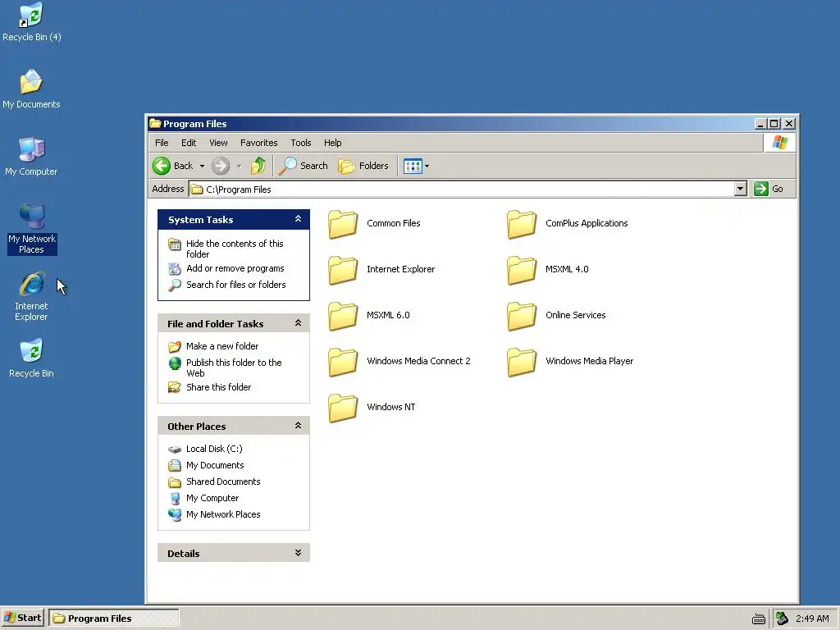Viewport: 840px width, 630px height.
Task: Select the Internet Explorer folder icon
Action: pyautogui.click(x=343, y=269)
